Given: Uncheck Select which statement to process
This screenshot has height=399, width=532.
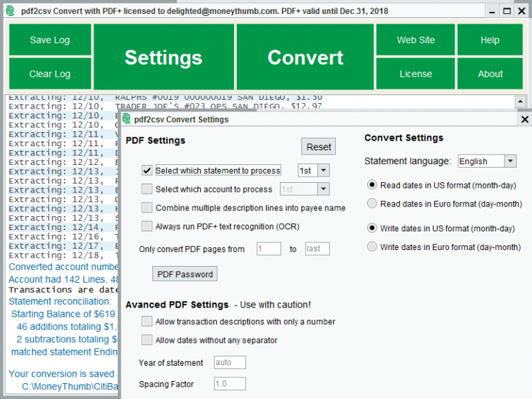Looking at the screenshot, I should pos(147,170).
